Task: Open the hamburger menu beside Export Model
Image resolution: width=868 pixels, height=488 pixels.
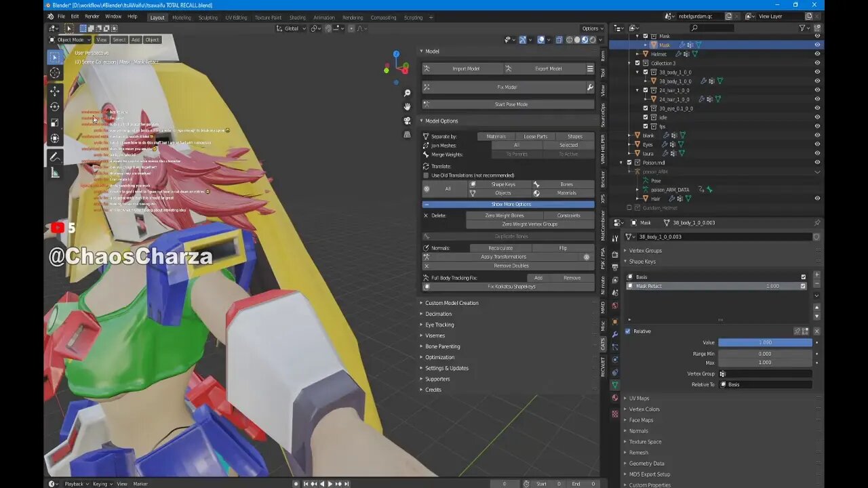Action: pyautogui.click(x=590, y=68)
